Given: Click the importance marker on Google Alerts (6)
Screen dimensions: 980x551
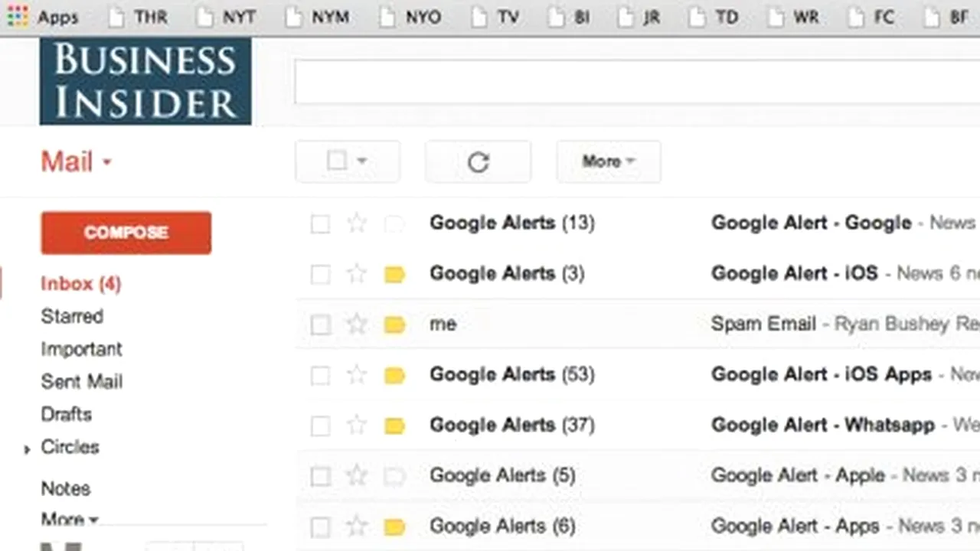Looking at the screenshot, I should [x=394, y=527].
